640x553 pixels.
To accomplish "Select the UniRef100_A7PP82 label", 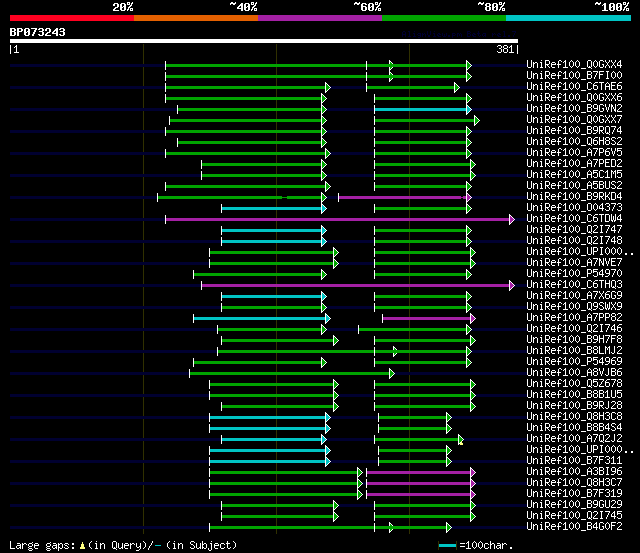I will click(574, 318).
